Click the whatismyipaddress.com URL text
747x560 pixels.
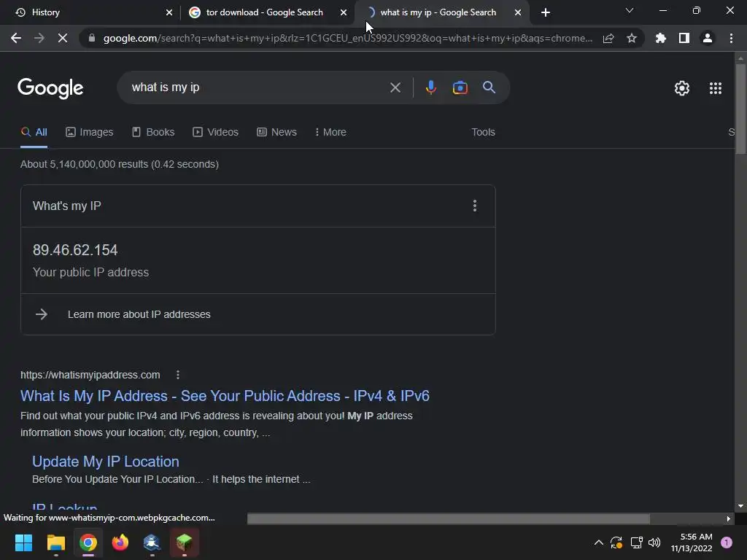(x=90, y=375)
